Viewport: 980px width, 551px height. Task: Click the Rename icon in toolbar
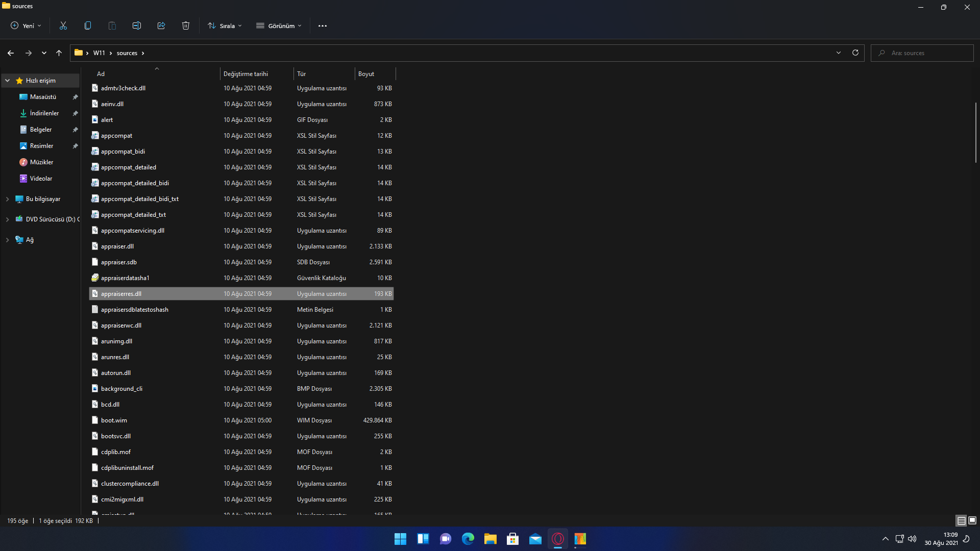[137, 26]
